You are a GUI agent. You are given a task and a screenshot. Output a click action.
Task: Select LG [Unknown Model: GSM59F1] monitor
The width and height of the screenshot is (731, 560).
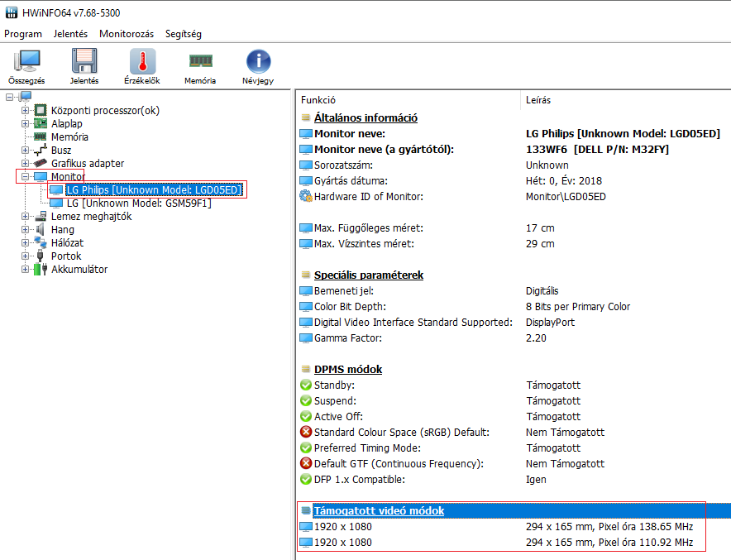[138, 203]
